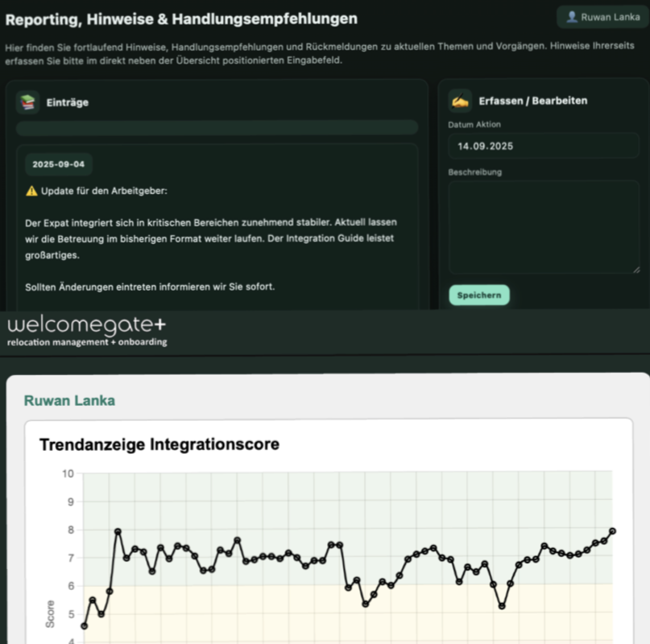Screen dimensions: 650x644
Task: Select the 2025-09-04 date badge
Action: (58, 164)
